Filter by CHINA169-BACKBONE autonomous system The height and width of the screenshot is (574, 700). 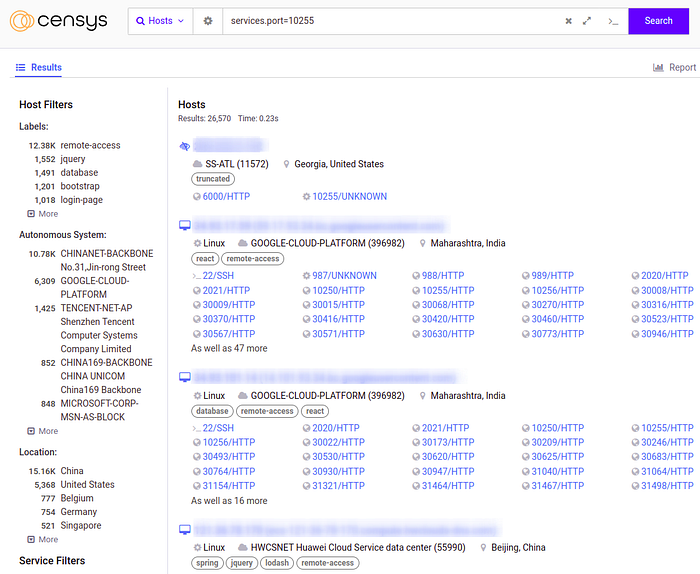[x=106, y=376]
